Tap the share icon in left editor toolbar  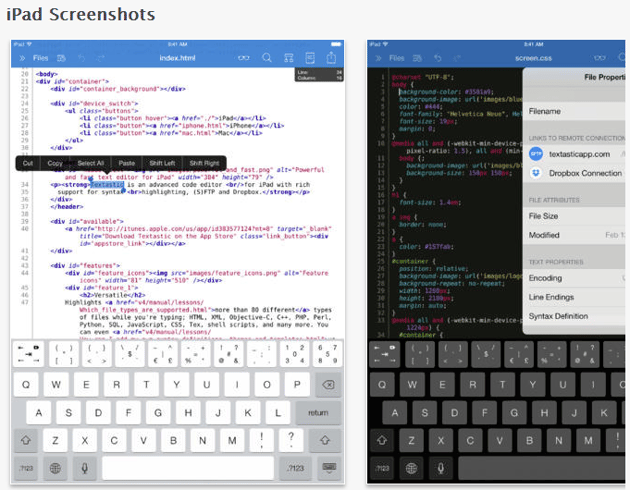pyautogui.click(x=331, y=58)
